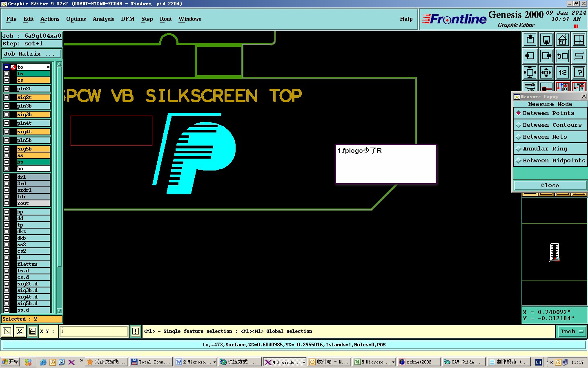Click the zoom in arrows-inward icon
The image size is (588, 368).
(x=530, y=72)
